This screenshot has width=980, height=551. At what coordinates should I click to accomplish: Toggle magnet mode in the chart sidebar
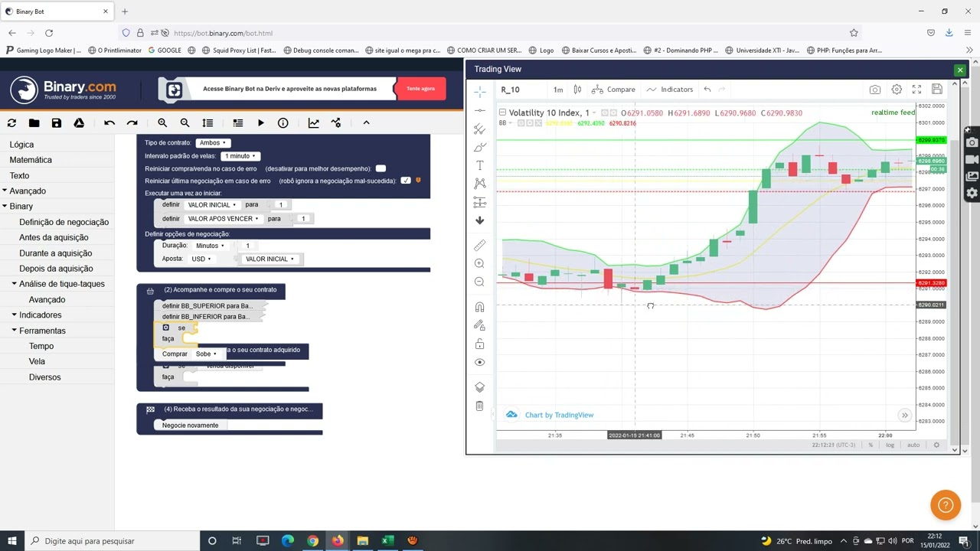click(x=479, y=307)
